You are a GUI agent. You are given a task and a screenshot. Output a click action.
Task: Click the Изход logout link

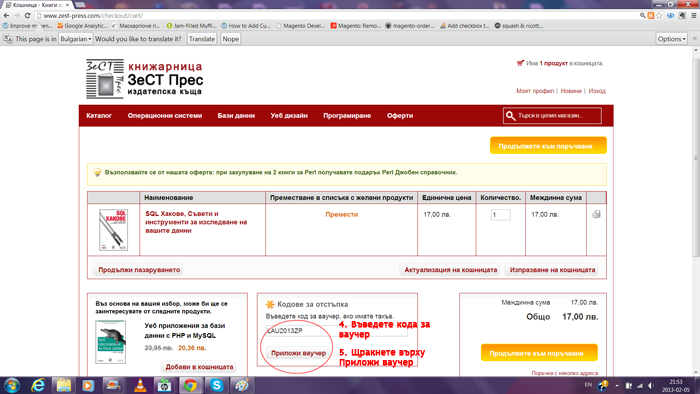click(x=597, y=91)
